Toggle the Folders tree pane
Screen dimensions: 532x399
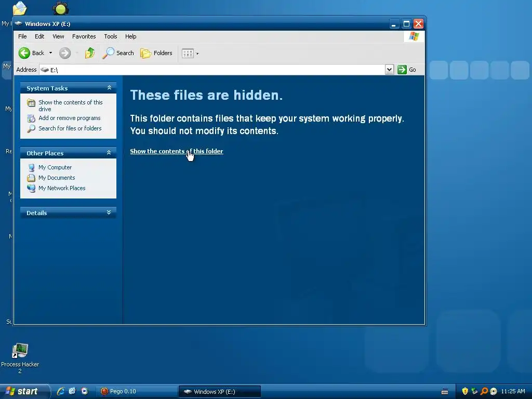(156, 53)
